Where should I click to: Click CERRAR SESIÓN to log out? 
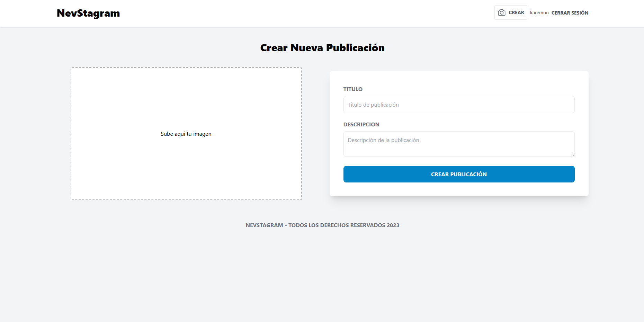coord(570,13)
